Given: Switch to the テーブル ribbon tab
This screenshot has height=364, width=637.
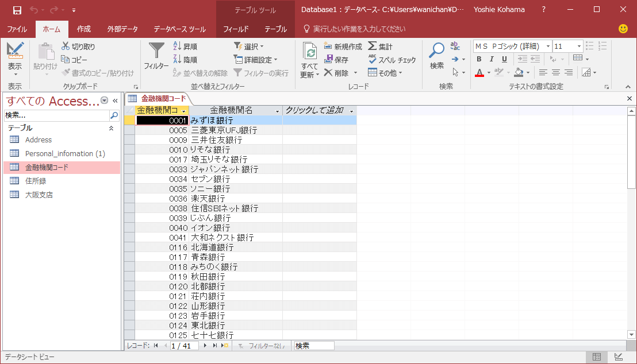Looking at the screenshot, I should click(x=275, y=29).
